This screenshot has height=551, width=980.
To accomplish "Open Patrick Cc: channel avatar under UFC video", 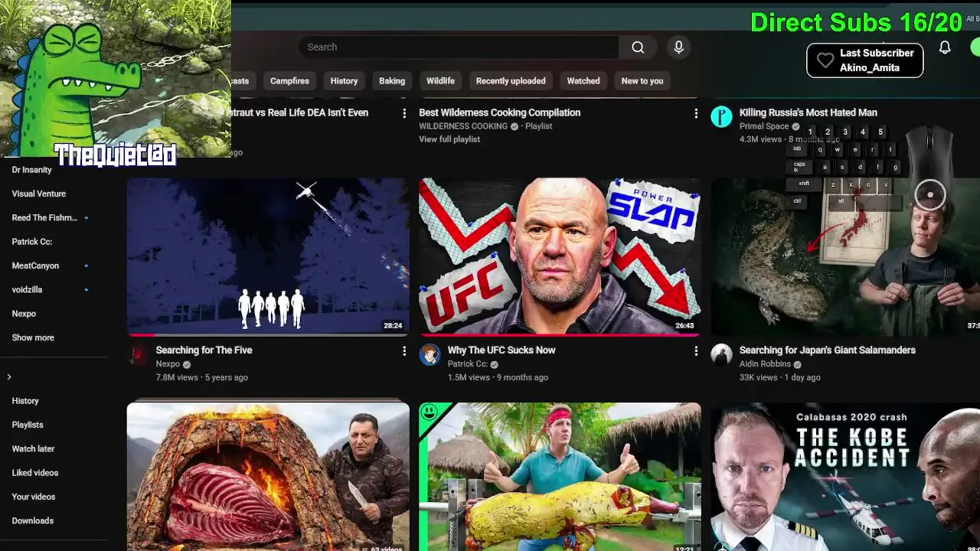I will click(x=430, y=354).
